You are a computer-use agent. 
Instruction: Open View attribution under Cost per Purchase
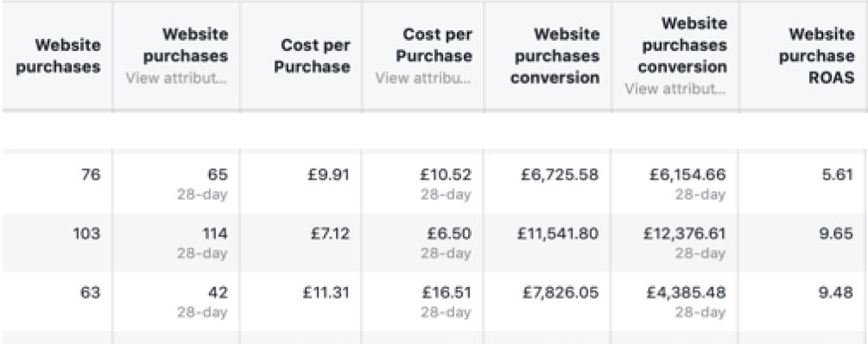pos(423,79)
